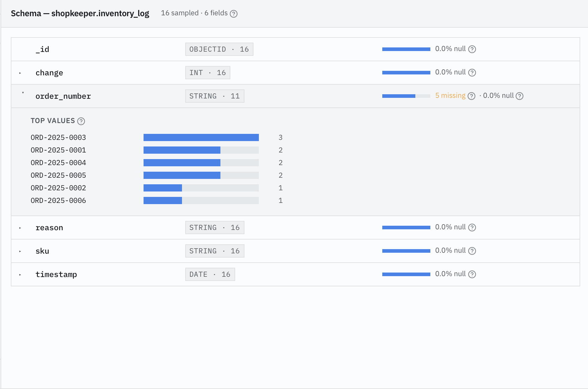This screenshot has width=588, height=389.
Task: Click the '5 missing' warning text
Action: click(x=450, y=95)
